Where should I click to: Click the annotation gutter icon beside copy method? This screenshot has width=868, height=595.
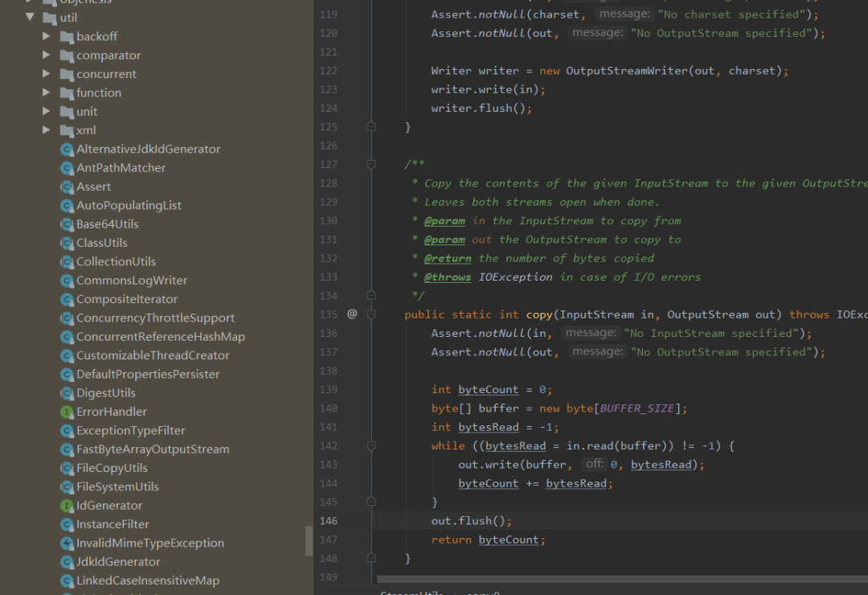(x=351, y=314)
